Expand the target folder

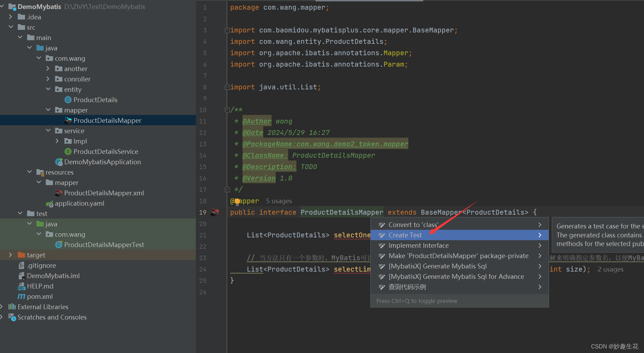[x=10, y=255]
